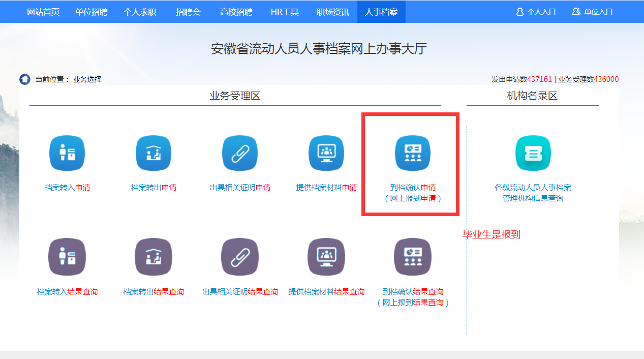Open the 单位招聘 menu item

pos(91,12)
